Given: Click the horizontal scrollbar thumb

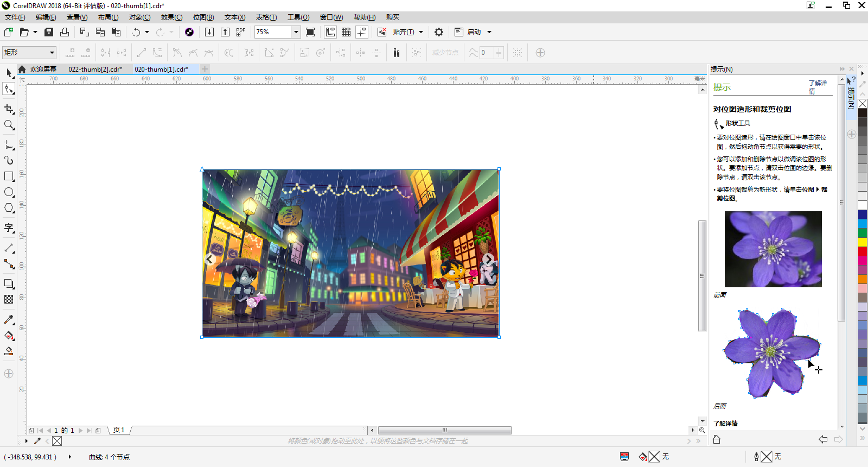Looking at the screenshot, I should click(x=445, y=430).
